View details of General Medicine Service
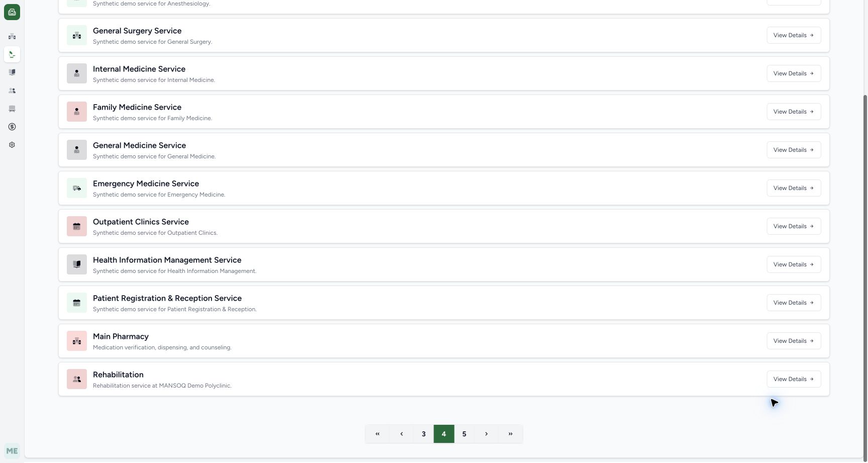The width and height of the screenshot is (868, 463). (794, 150)
